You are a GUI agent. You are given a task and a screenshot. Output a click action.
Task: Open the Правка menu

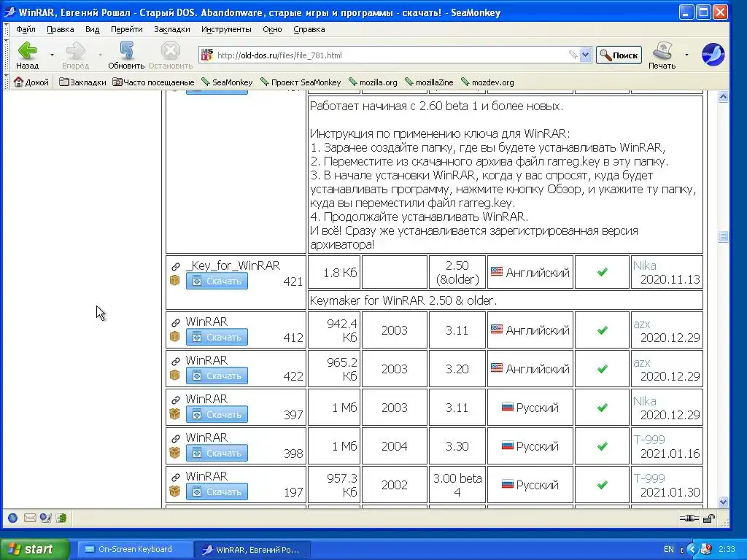(x=60, y=29)
